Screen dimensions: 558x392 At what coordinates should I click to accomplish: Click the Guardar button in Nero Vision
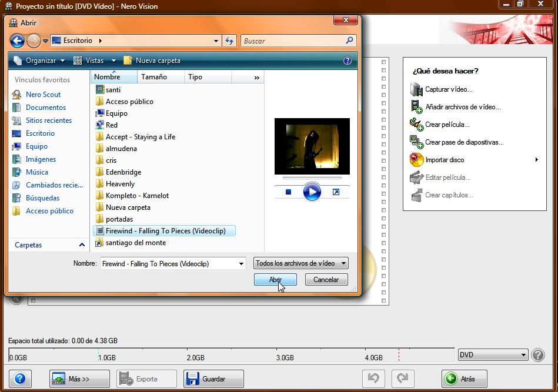pos(213,379)
